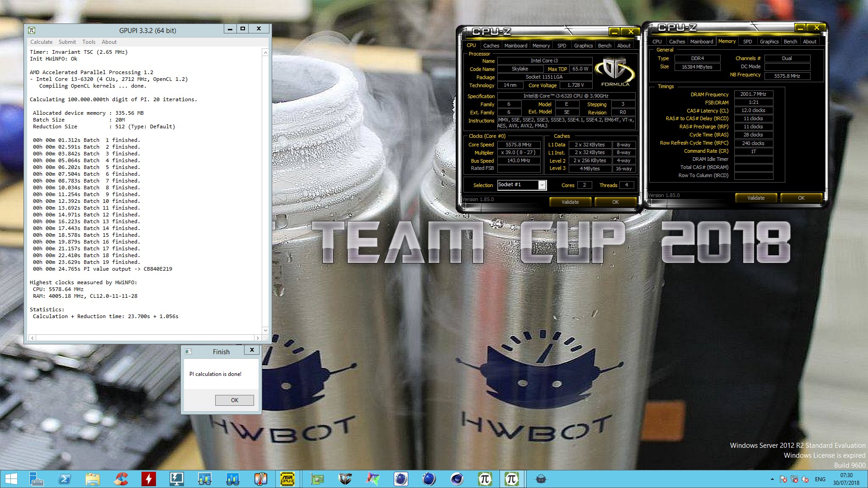The image size is (868, 488).
Task: Click GPUPI horizontal scrollbar right arrow
Action: (258, 338)
